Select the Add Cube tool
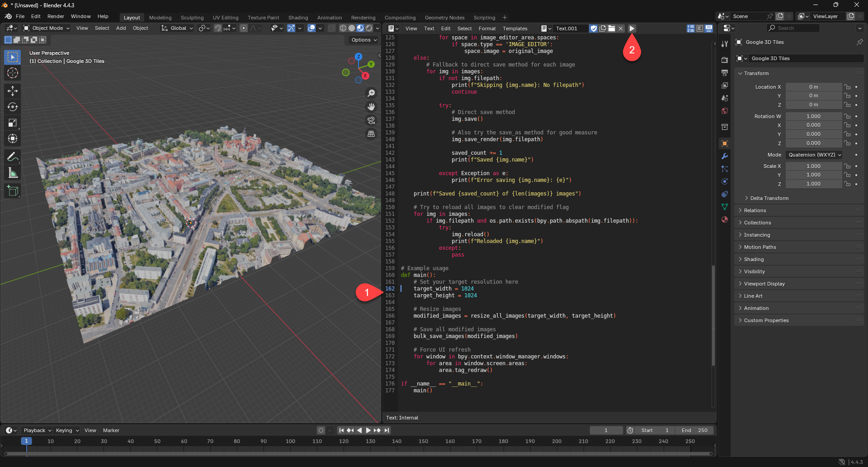This screenshot has width=868, height=467. [13, 191]
